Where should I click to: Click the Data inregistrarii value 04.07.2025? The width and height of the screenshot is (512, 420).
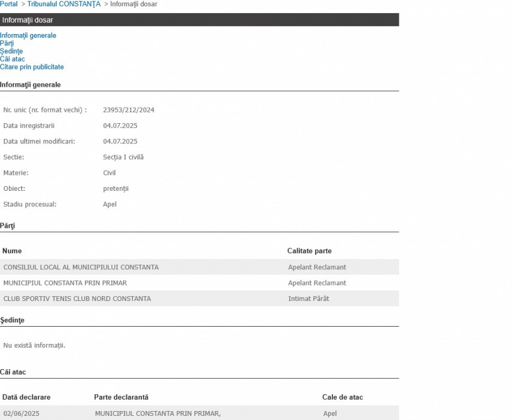(x=120, y=126)
